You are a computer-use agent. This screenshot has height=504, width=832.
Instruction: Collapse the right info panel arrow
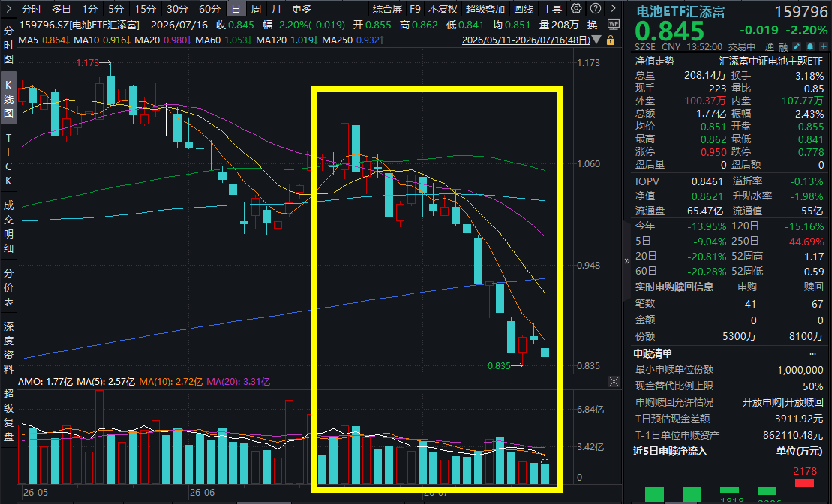626,260
